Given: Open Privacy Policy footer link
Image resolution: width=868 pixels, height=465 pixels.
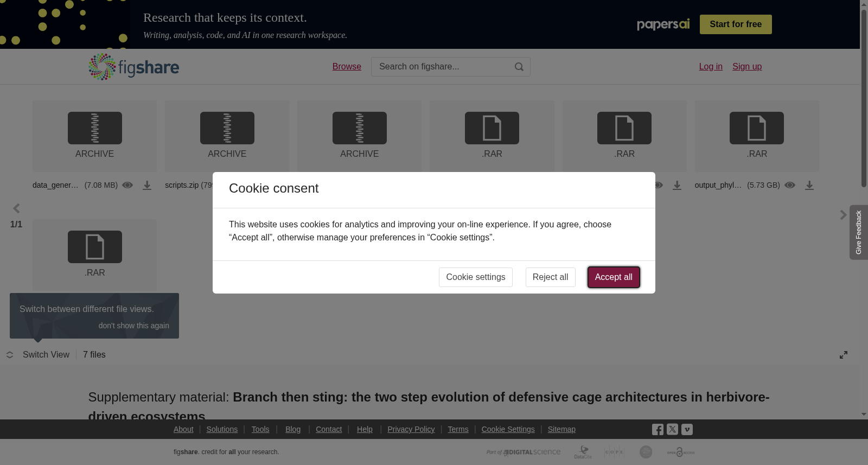Looking at the screenshot, I should [411, 429].
